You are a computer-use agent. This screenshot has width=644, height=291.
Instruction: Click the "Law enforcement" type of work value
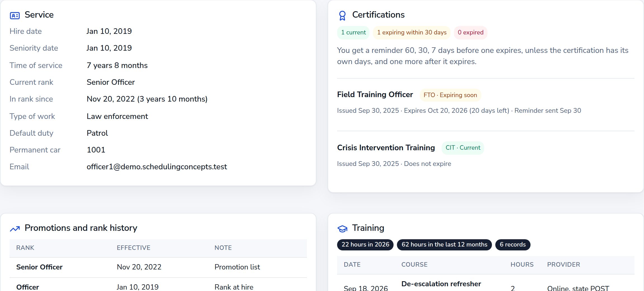(x=117, y=116)
